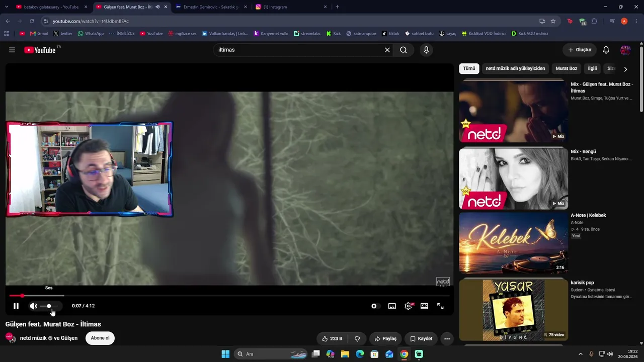Toggle subtitles in the player
This screenshot has height=362, width=644.
pyautogui.click(x=392, y=306)
